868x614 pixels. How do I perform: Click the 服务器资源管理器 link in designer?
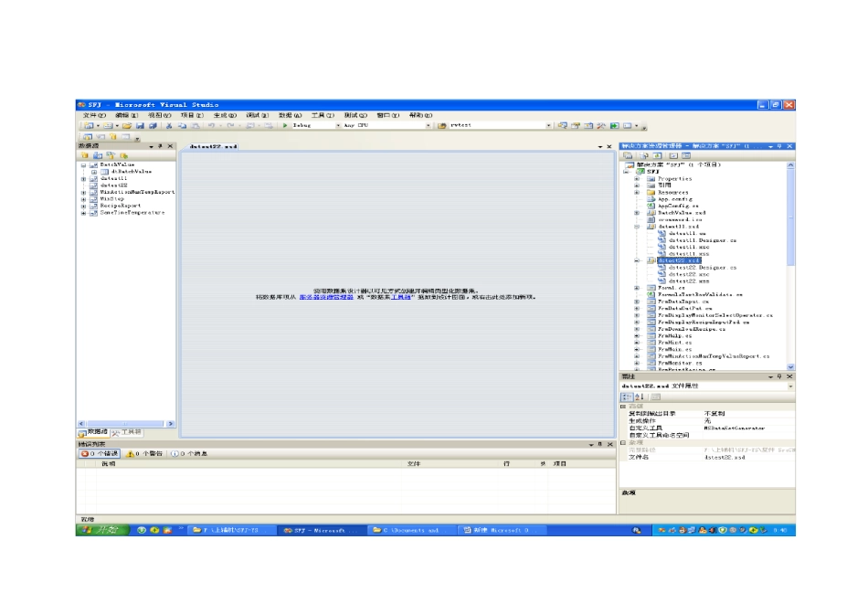[x=326, y=297]
